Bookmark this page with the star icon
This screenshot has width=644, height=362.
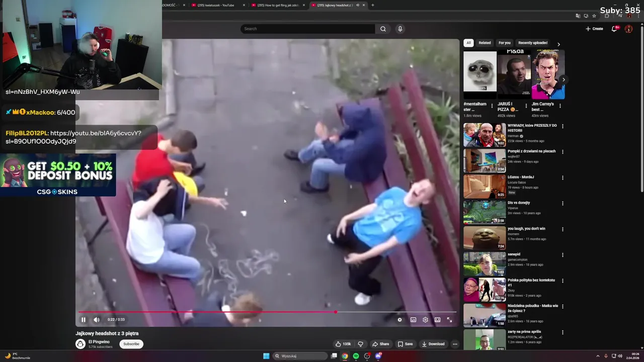click(x=594, y=16)
